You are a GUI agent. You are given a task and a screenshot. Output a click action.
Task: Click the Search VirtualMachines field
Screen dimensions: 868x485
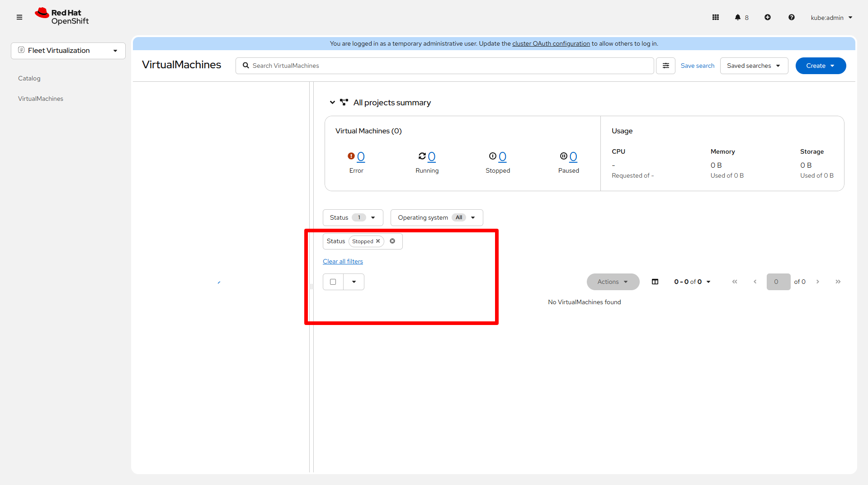coord(445,66)
